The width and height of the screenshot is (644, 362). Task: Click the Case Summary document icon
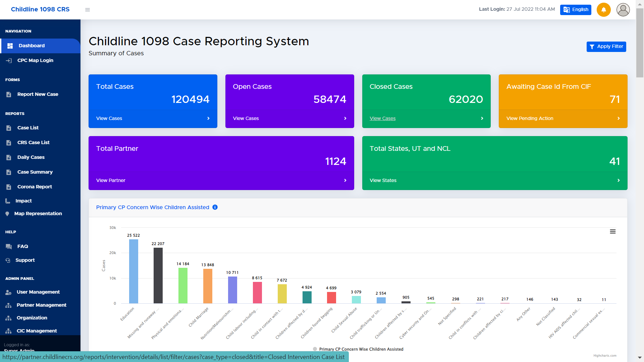click(9, 172)
